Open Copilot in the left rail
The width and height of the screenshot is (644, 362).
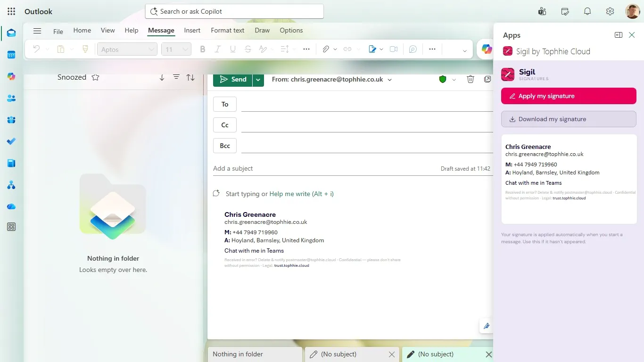(x=11, y=76)
